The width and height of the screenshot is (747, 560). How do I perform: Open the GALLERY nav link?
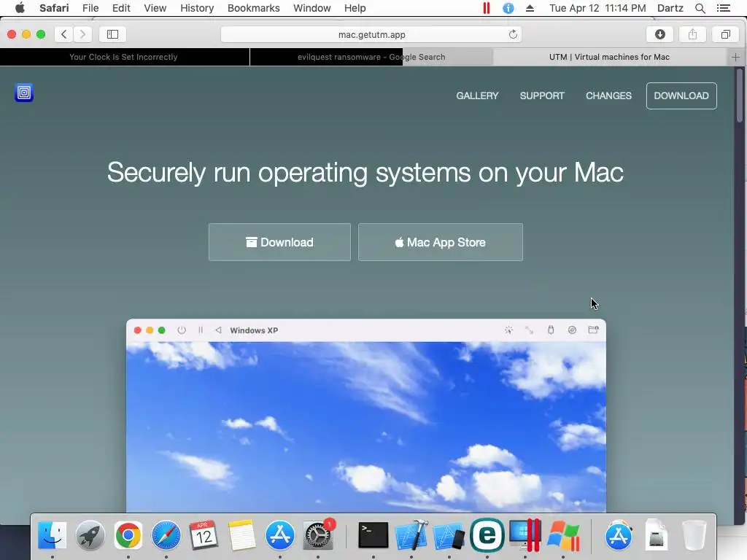pos(477,96)
